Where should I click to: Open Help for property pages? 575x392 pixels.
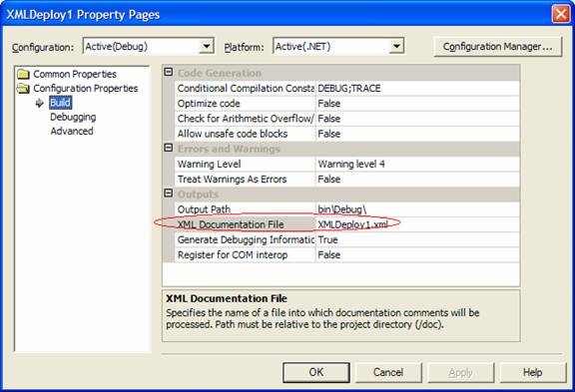click(x=532, y=372)
